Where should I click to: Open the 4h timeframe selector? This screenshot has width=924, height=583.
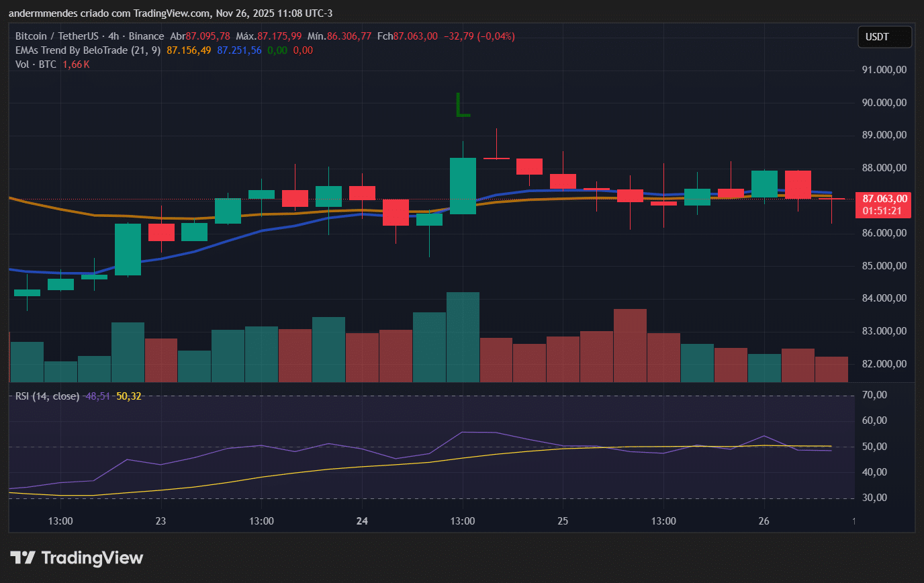click(x=115, y=36)
